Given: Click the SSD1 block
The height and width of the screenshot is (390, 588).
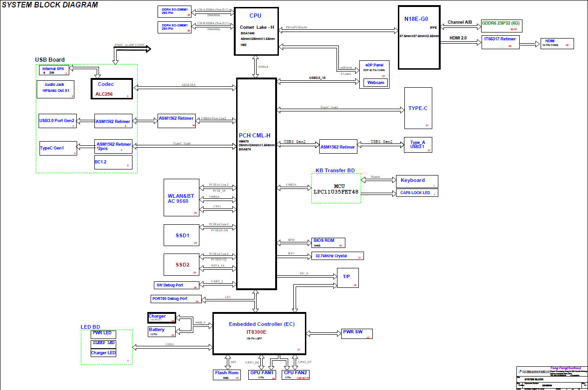Looking at the screenshot, I should 181,235.
